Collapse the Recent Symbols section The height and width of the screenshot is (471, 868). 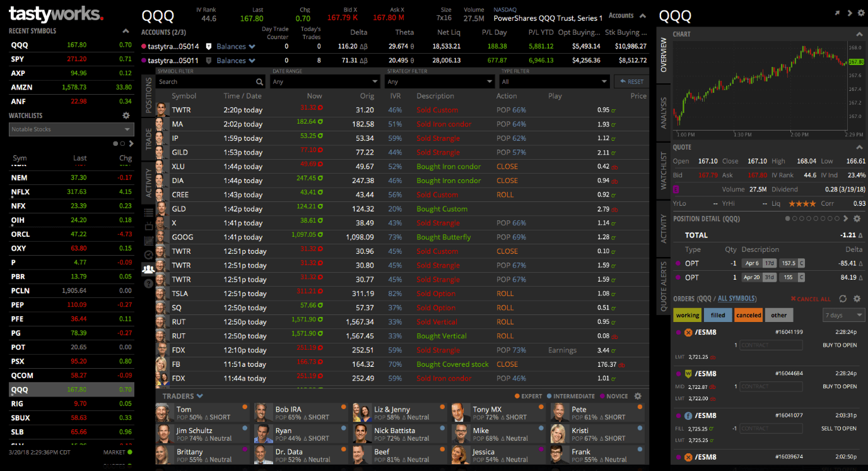(126, 31)
